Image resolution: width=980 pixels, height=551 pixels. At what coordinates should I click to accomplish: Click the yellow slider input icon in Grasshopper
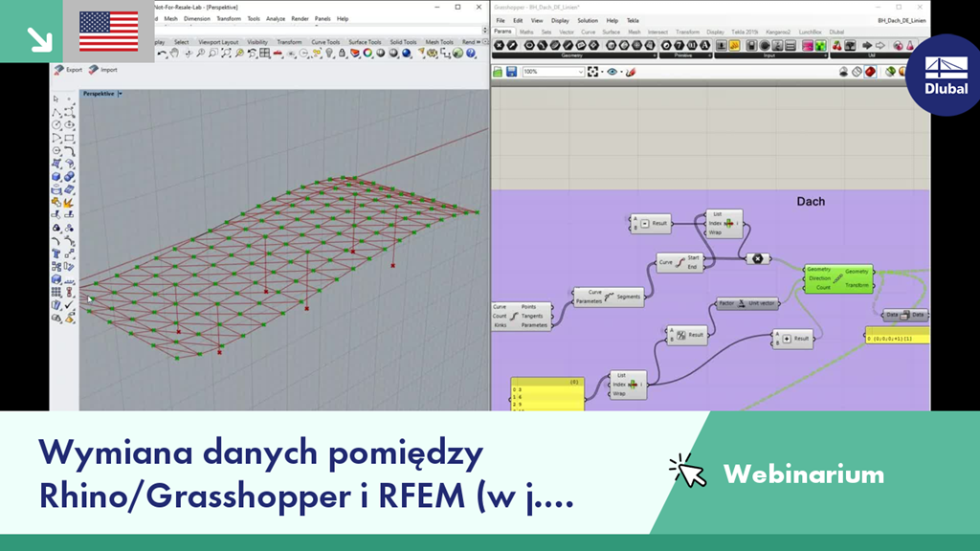[x=734, y=46]
